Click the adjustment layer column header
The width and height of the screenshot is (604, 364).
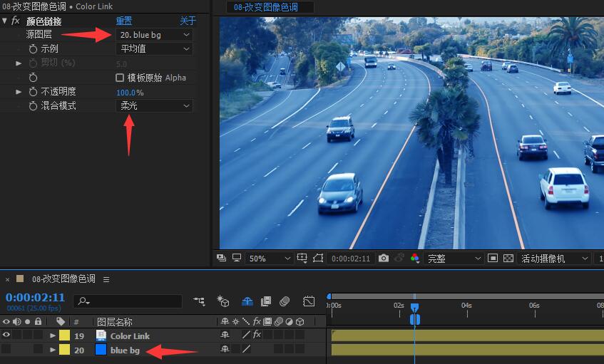pyautogui.click(x=289, y=321)
